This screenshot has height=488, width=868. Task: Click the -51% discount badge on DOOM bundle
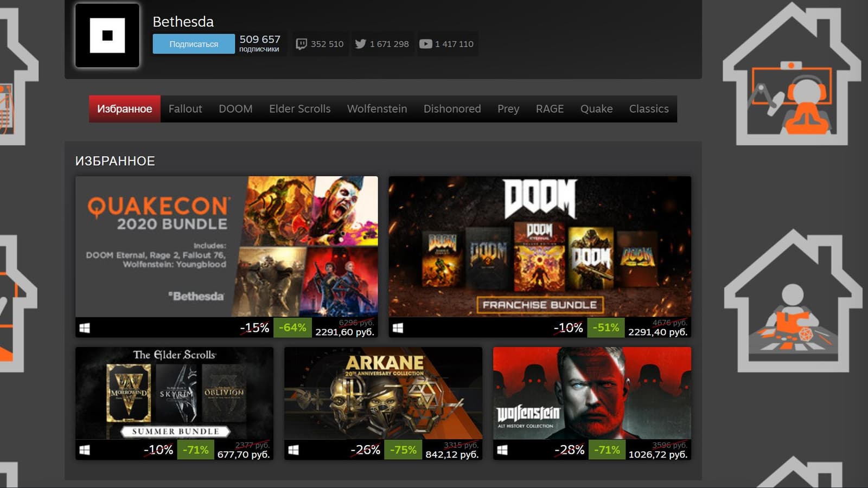[x=605, y=328]
